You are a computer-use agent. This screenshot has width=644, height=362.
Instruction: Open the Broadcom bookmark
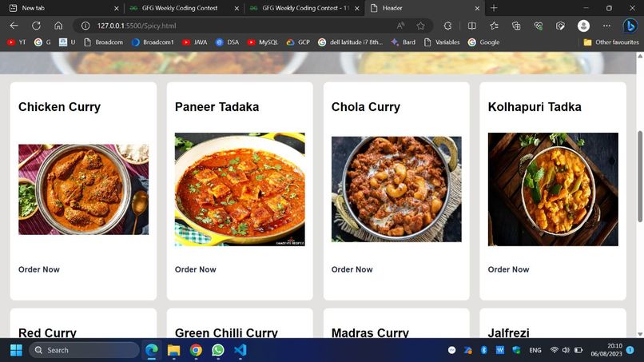pos(103,42)
